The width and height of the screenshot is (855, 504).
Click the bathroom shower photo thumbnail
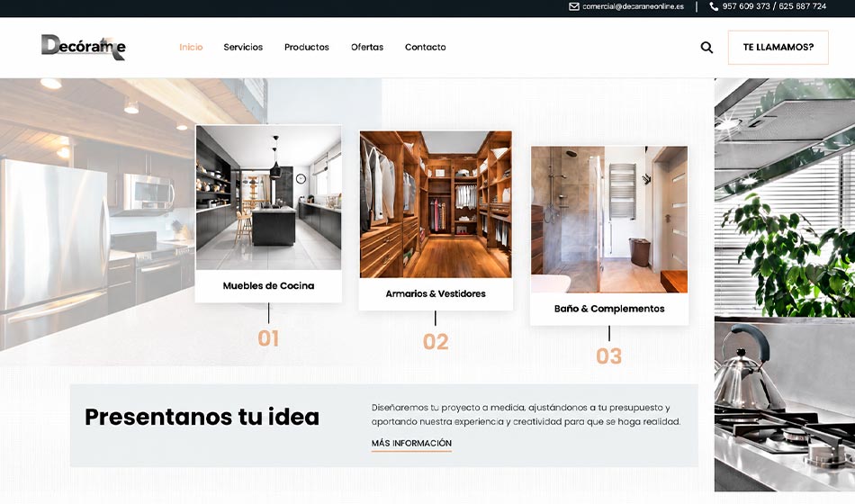609,220
